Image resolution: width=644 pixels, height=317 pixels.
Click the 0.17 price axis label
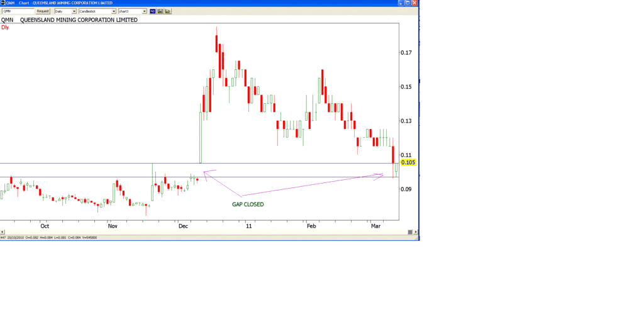point(406,53)
